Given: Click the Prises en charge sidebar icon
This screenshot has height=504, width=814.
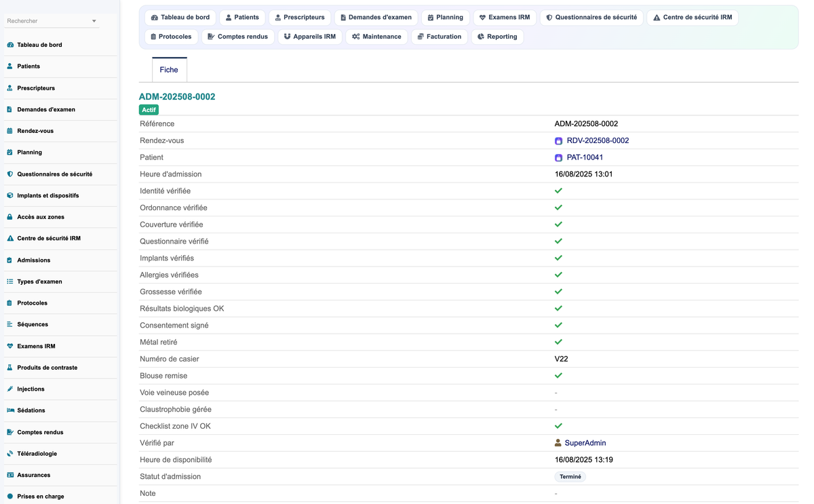Looking at the screenshot, I should pyautogui.click(x=10, y=497).
